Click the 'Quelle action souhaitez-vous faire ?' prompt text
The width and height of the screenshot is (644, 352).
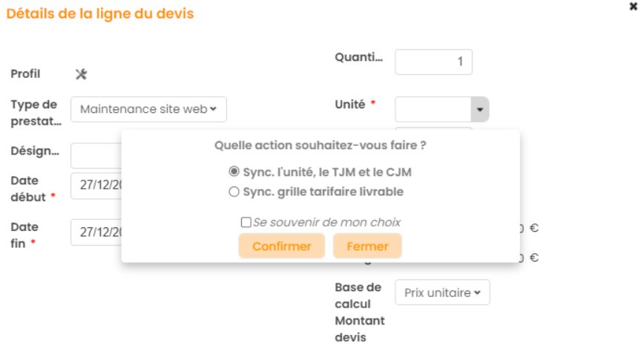point(320,146)
